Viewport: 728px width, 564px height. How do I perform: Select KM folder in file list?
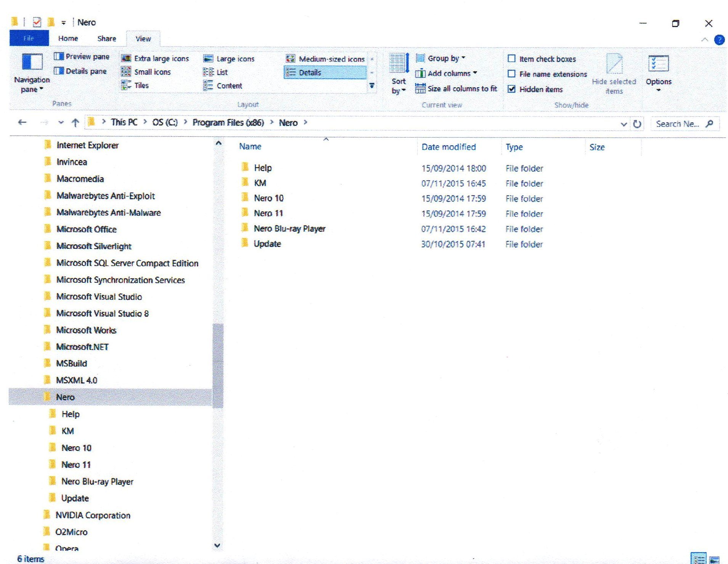(260, 183)
